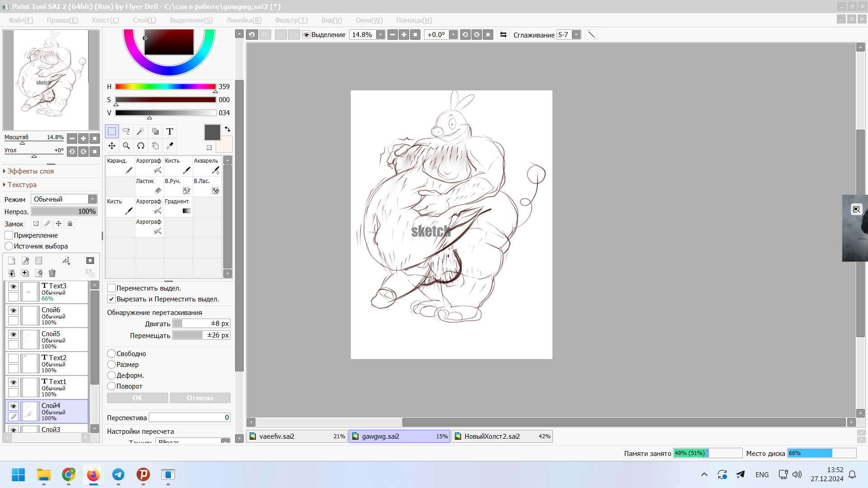
Task: Click the zoom magnifier tool
Action: click(126, 146)
